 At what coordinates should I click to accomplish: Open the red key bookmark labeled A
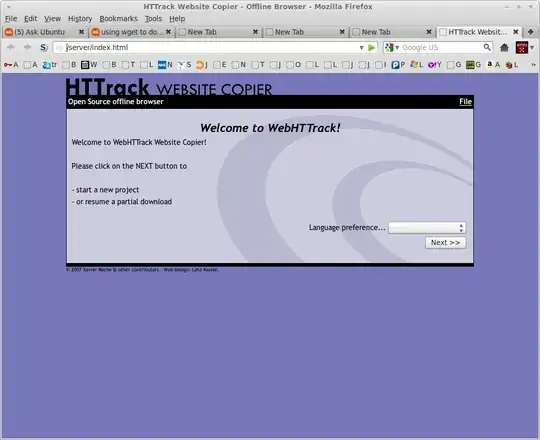(x=11, y=64)
